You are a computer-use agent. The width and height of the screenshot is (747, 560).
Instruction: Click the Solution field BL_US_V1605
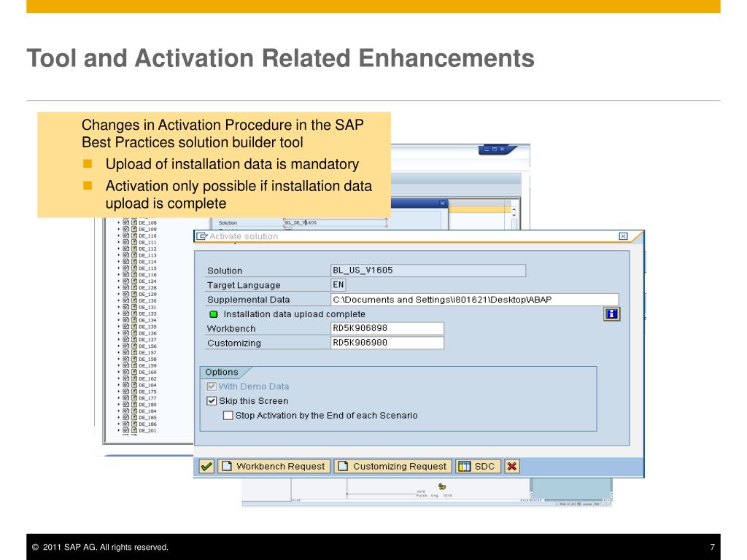(428, 271)
